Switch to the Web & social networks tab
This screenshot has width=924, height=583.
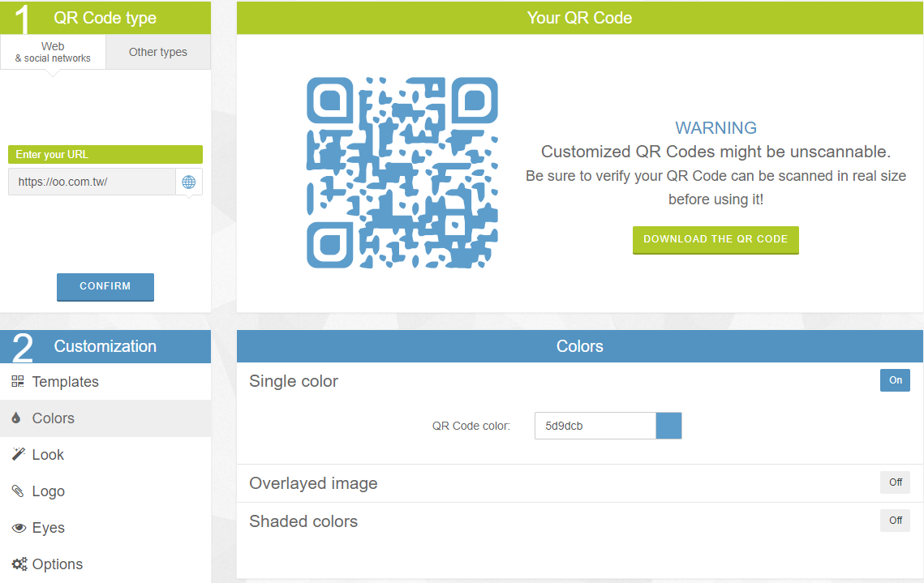click(x=53, y=52)
